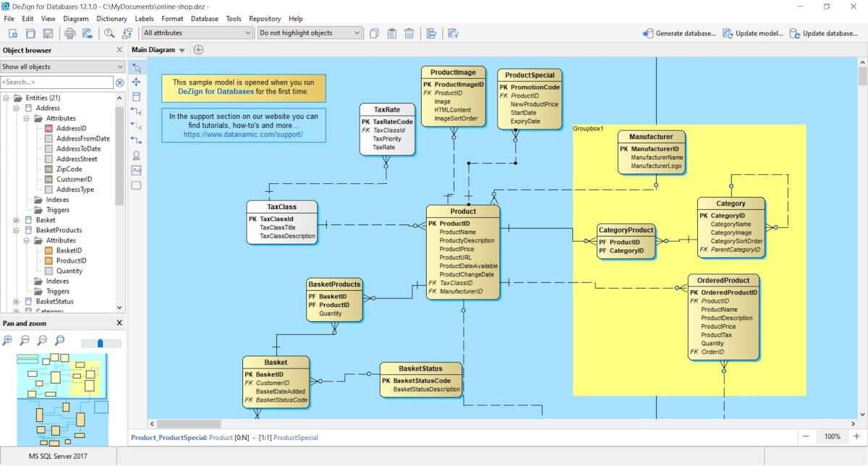The height and width of the screenshot is (466, 868).
Task: Click the Generate database button
Action: click(x=679, y=33)
